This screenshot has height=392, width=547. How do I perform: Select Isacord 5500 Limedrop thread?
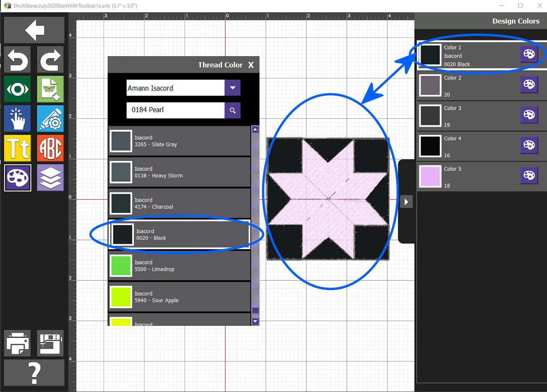click(x=179, y=266)
